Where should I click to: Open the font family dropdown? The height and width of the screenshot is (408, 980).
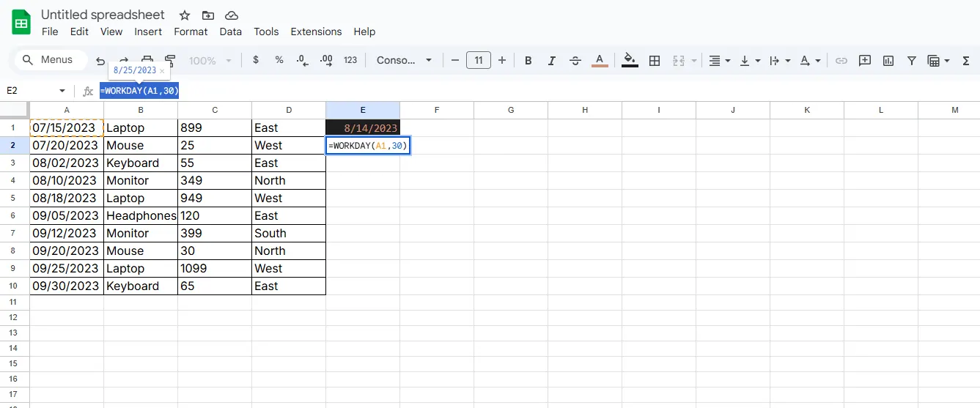tap(405, 60)
